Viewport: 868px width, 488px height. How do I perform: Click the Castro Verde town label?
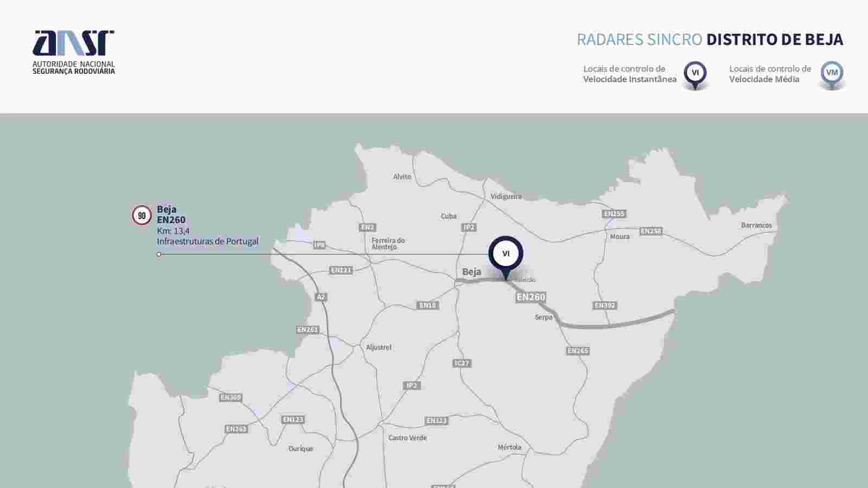(407, 438)
